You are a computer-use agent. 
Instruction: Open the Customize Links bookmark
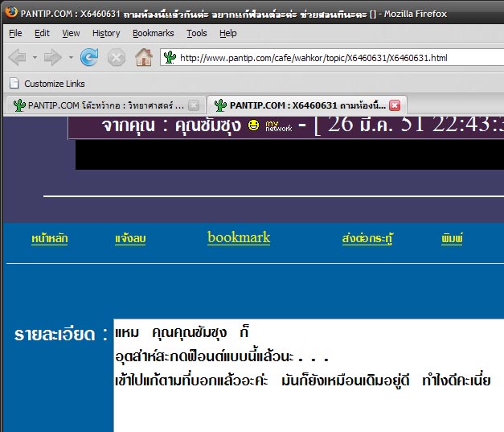[x=47, y=84]
